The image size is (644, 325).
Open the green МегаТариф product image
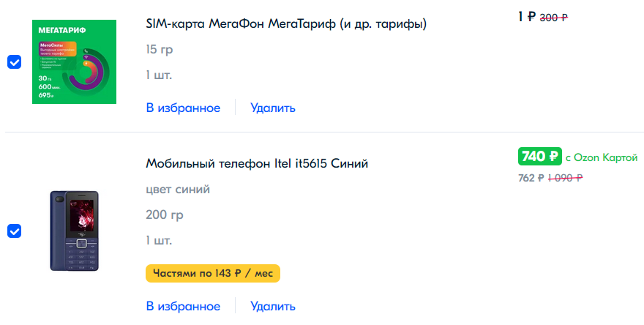point(75,61)
